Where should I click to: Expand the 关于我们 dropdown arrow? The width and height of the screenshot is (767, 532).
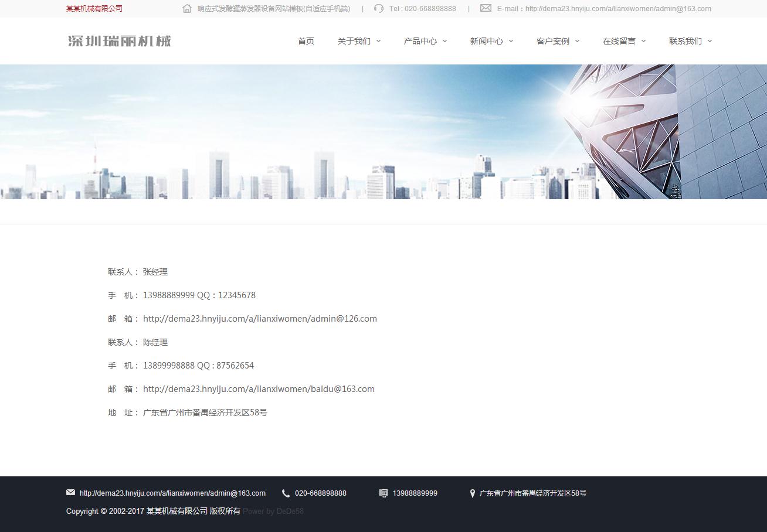[x=378, y=41]
